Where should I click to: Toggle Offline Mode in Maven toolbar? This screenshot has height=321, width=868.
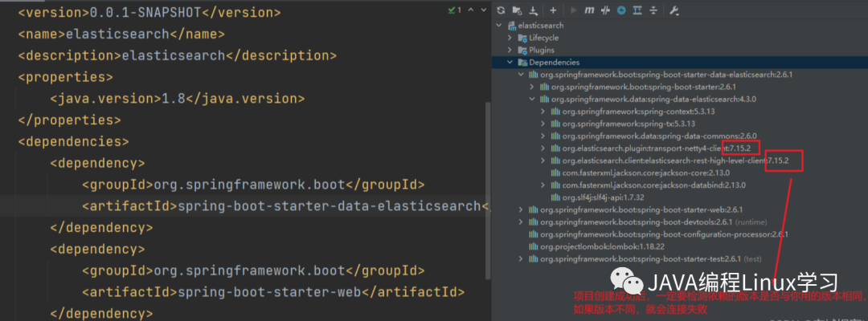[x=606, y=10]
